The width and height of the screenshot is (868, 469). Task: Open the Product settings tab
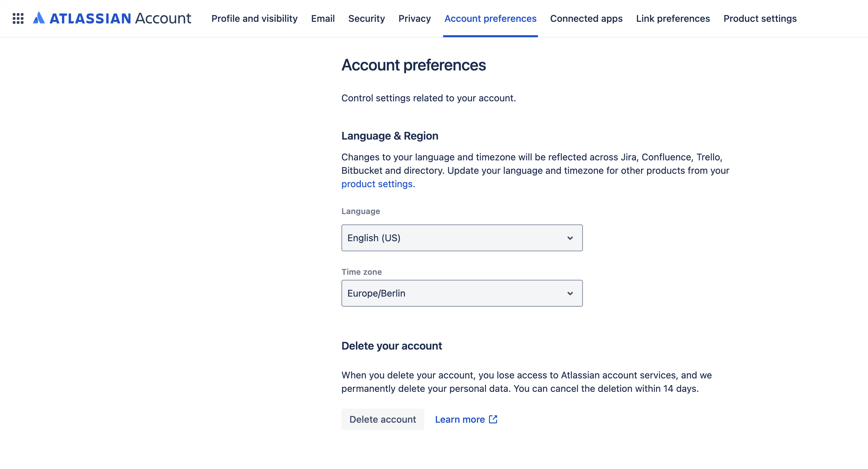click(760, 18)
